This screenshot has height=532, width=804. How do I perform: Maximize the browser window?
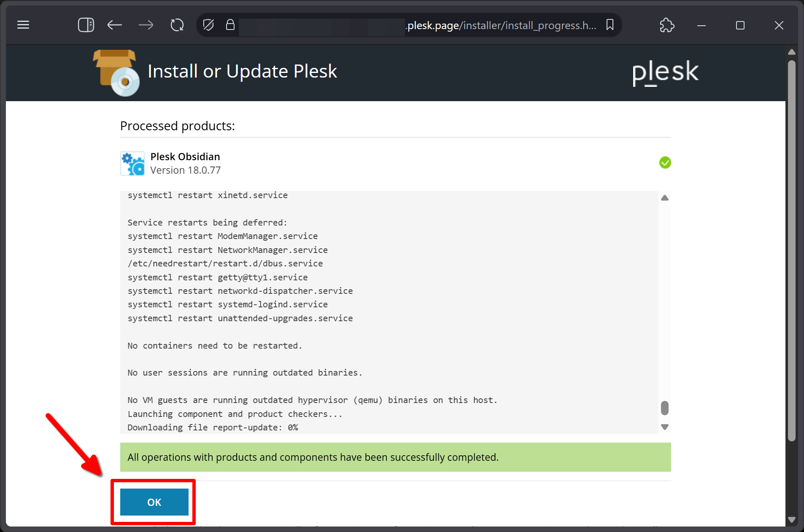(x=740, y=25)
